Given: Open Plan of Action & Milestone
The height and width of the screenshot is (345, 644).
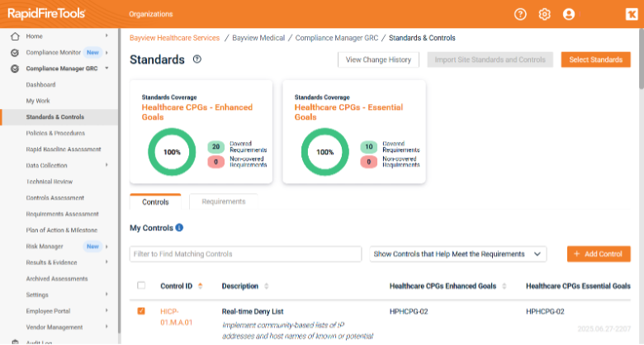Looking at the screenshot, I should (x=62, y=230).
